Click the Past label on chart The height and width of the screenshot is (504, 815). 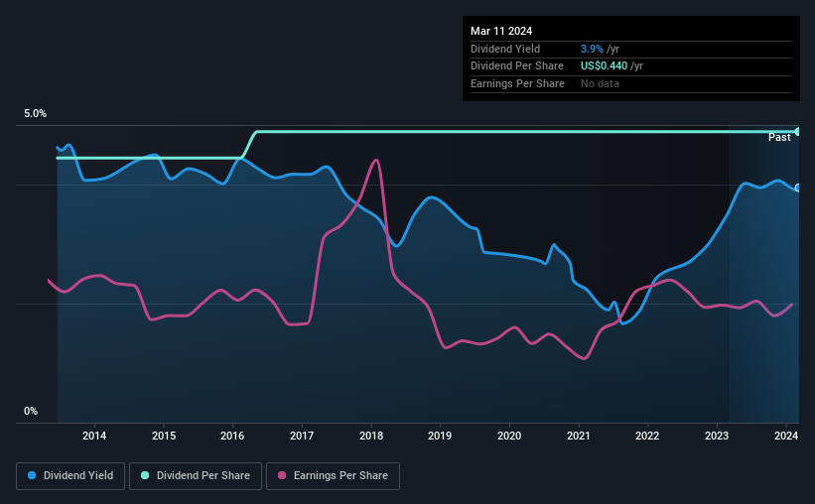point(779,137)
